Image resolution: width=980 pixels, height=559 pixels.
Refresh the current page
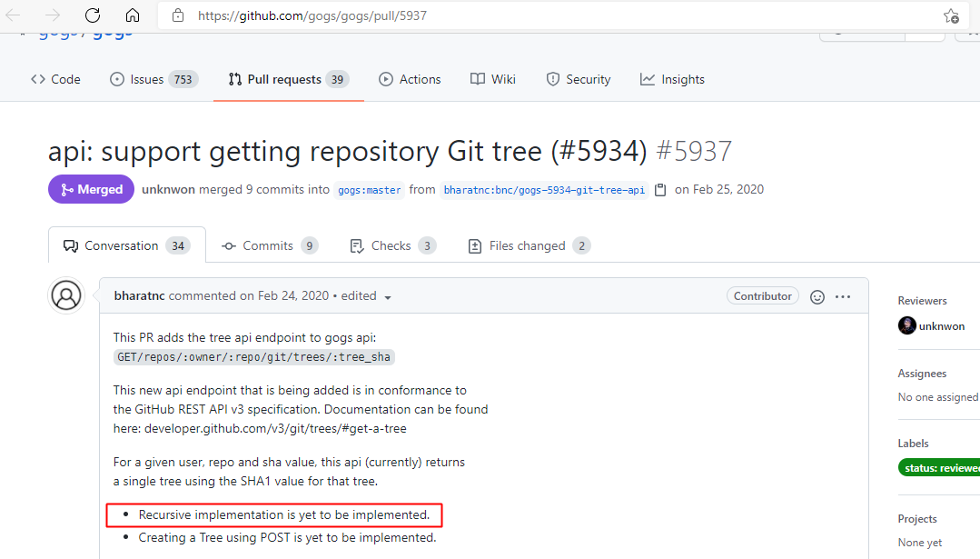click(94, 15)
